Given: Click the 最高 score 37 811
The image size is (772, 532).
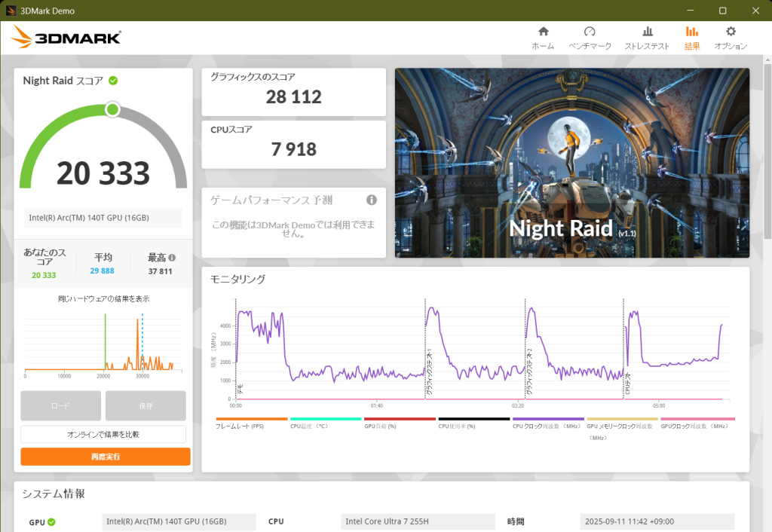Looking at the screenshot, I should 160,271.
